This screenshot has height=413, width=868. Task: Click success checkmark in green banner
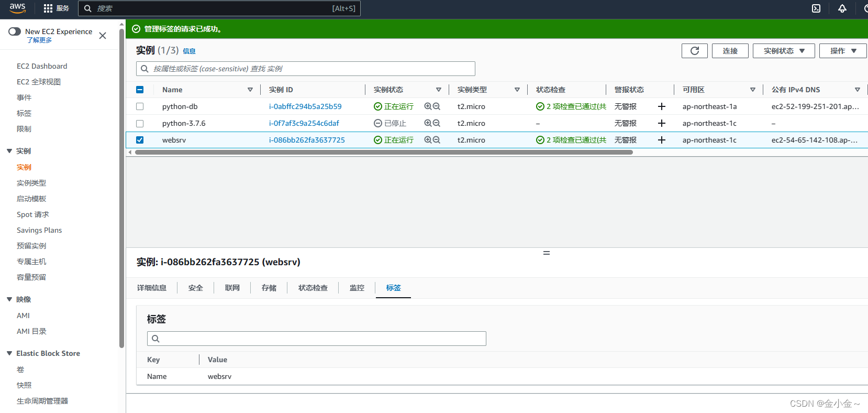pyautogui.click(x=136, y=29)
